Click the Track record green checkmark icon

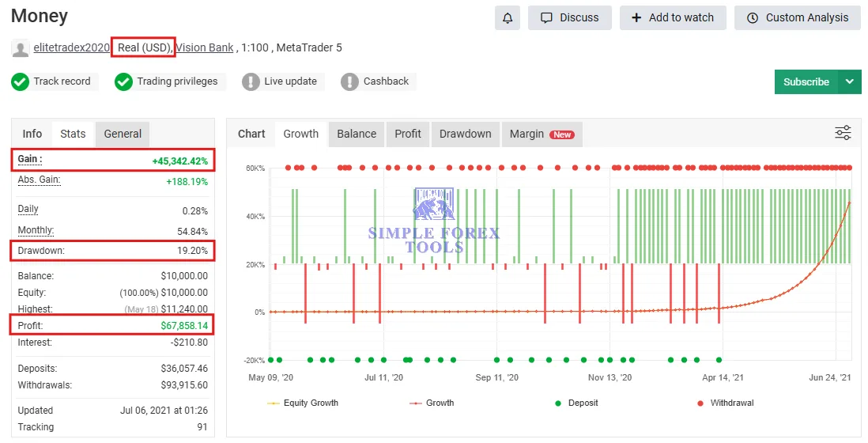[x=21, y=81]
